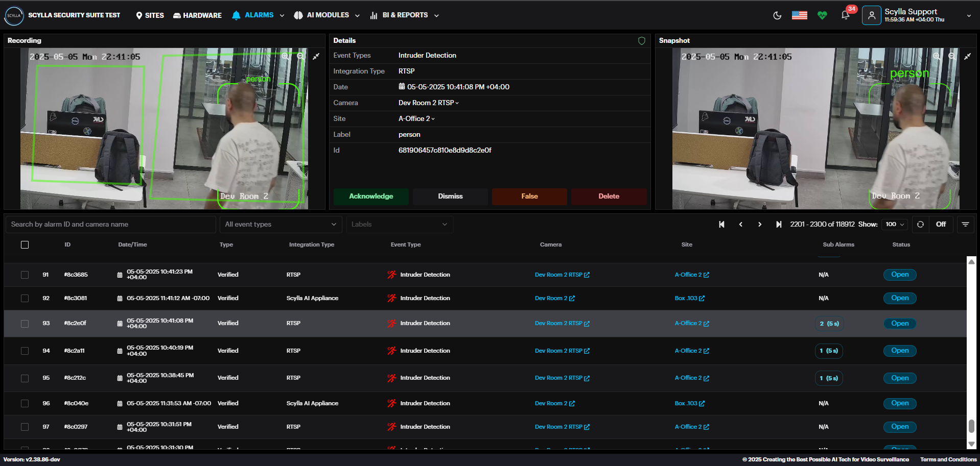This screenshot has width=980, height=466.
Task: Toggle the select-all alarms checkbox
Action: [x=25, y=245]
